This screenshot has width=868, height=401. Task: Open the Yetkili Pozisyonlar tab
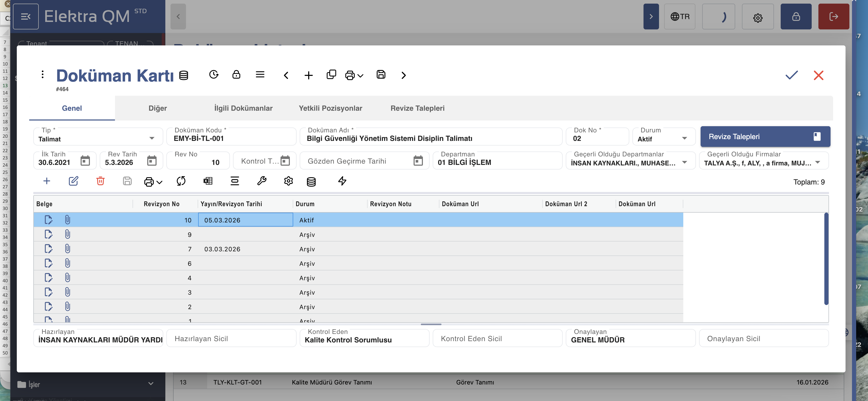pos(330,108)
